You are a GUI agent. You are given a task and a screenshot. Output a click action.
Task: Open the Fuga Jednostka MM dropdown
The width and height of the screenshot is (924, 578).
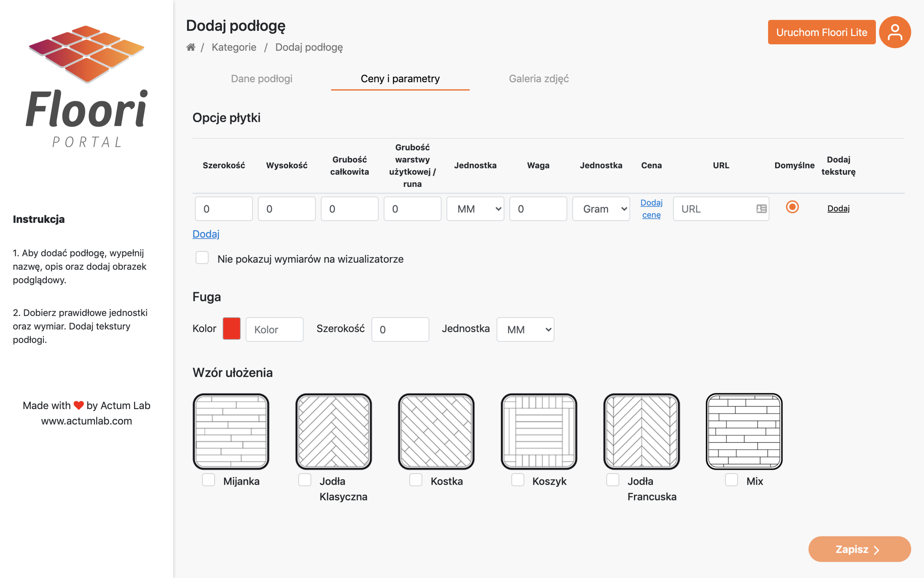pos(525,329)
